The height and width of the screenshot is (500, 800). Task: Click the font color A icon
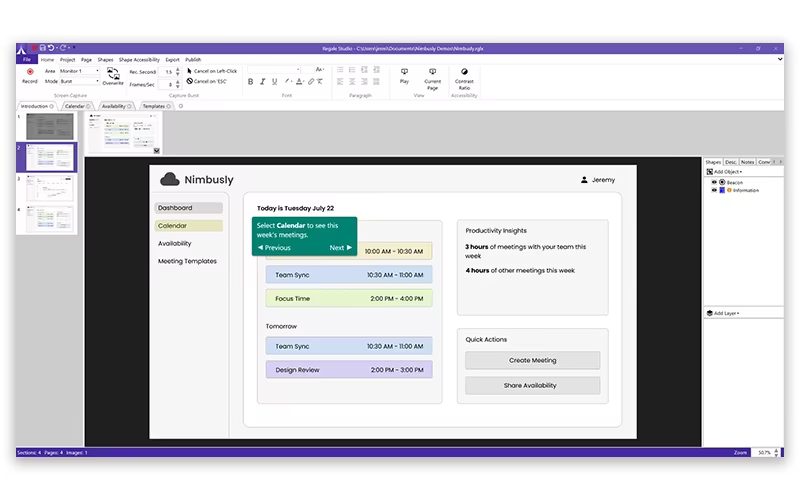coord(299,82)
